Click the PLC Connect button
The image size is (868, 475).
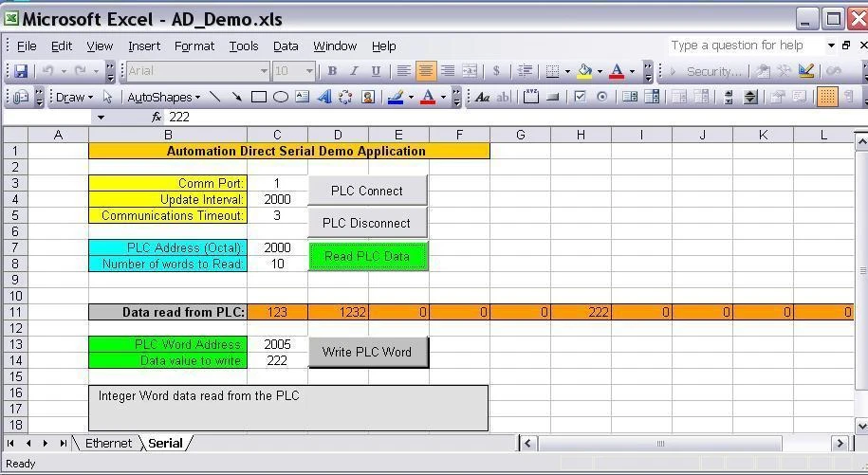coord(367,191)
